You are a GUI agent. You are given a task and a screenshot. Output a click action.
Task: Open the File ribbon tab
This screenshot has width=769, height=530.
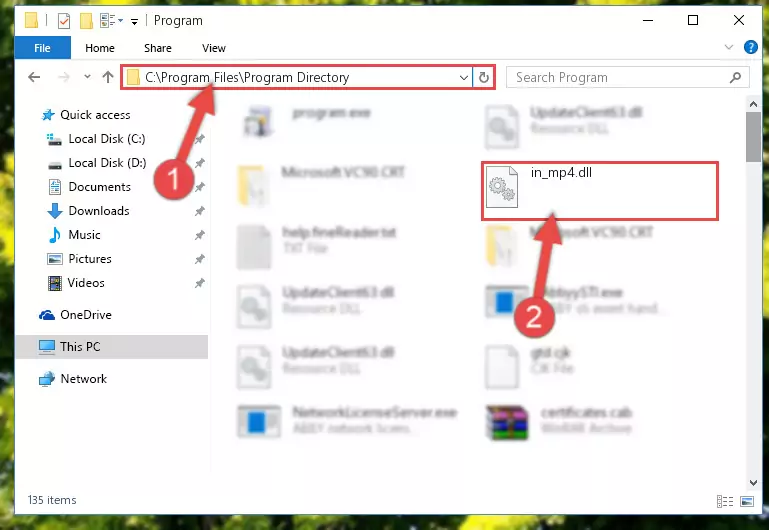pos(42,48)
